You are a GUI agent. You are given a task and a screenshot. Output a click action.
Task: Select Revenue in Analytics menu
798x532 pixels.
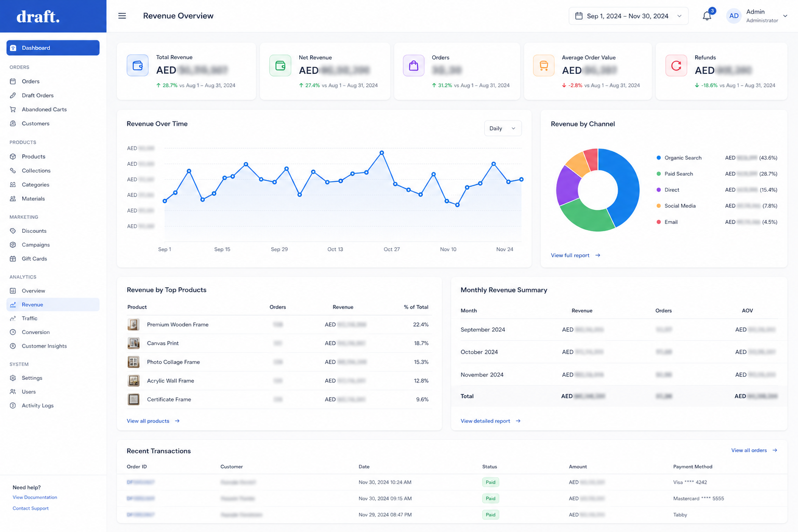(x=53, y=304)
